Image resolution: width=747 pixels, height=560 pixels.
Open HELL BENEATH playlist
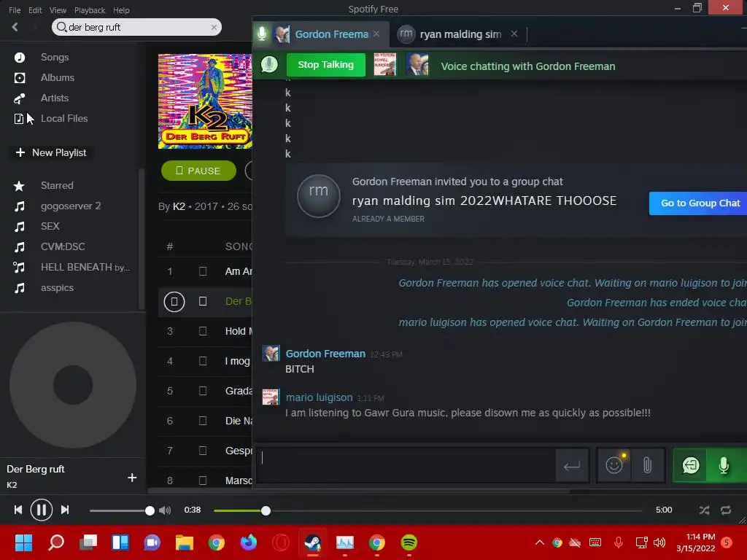85,267
